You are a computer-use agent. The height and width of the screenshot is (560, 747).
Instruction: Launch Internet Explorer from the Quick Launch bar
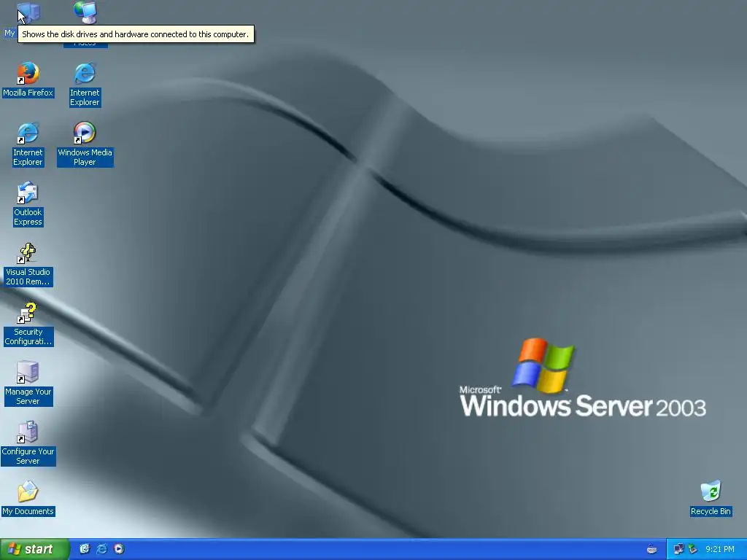(x=102, y=549)
